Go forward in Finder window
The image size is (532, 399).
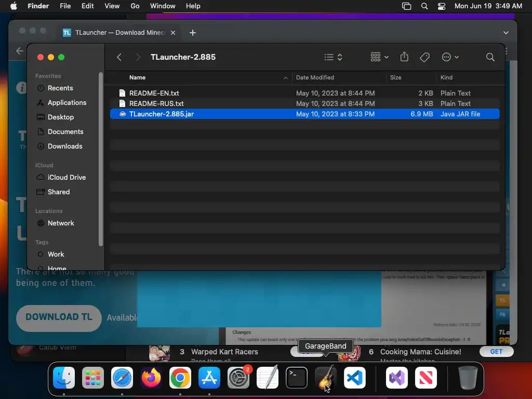tap(137, 57)
